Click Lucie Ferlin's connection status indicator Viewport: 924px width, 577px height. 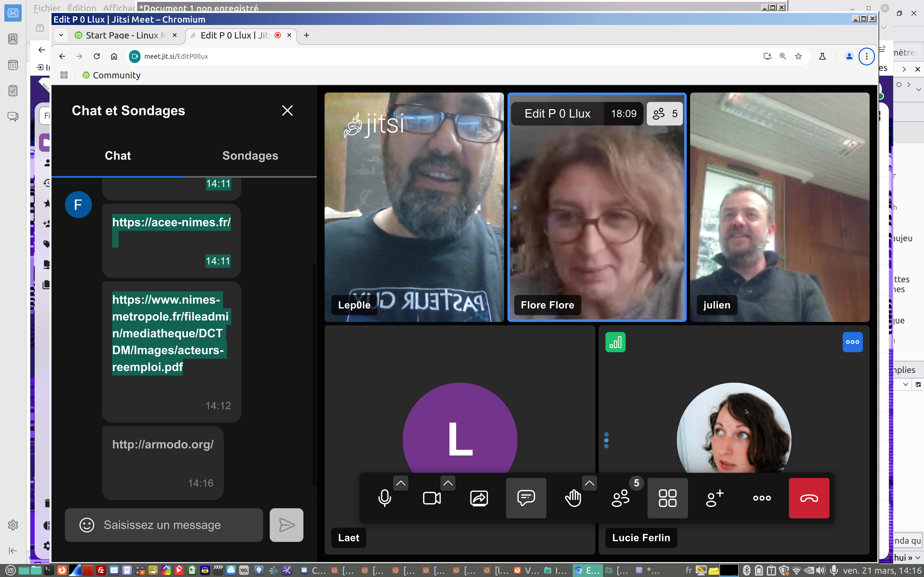(x=615, y=342)
